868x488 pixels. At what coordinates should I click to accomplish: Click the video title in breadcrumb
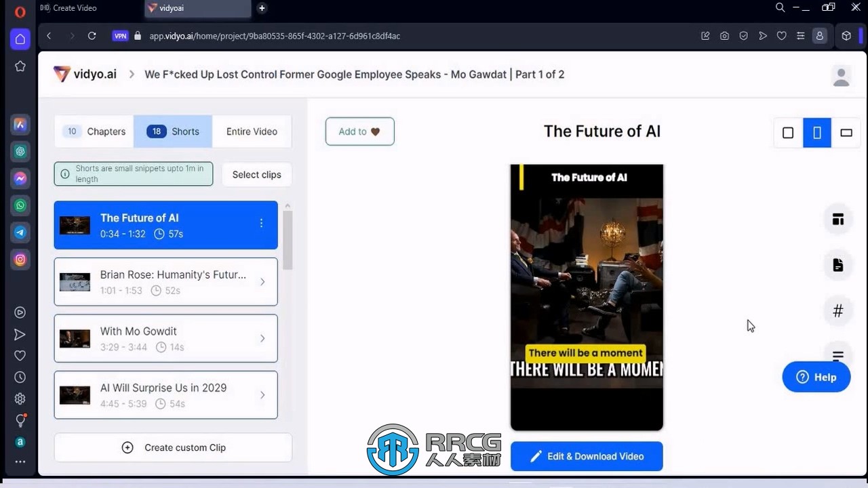(355, 75)
